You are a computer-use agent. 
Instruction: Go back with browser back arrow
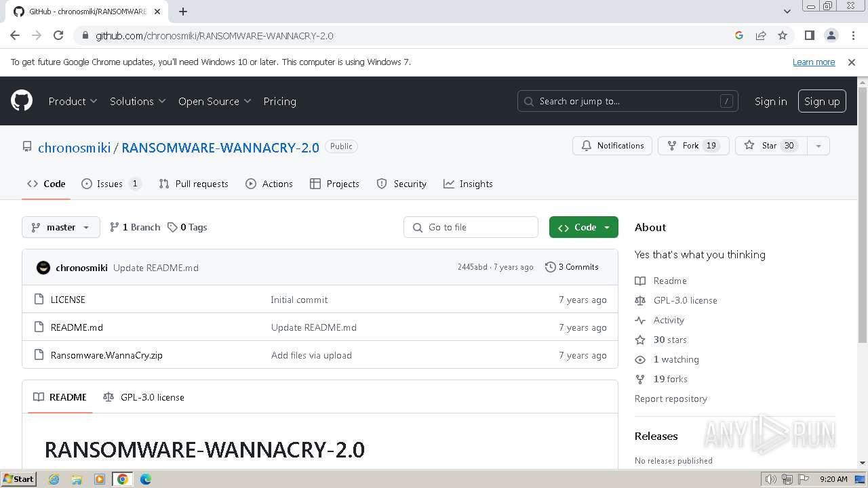15,35
